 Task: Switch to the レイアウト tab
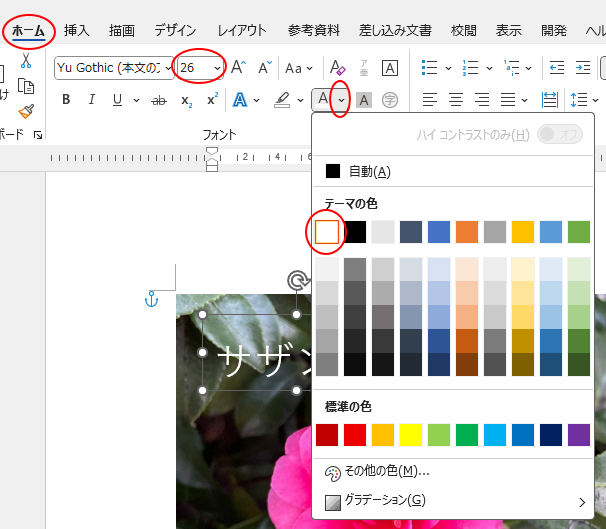242,30
